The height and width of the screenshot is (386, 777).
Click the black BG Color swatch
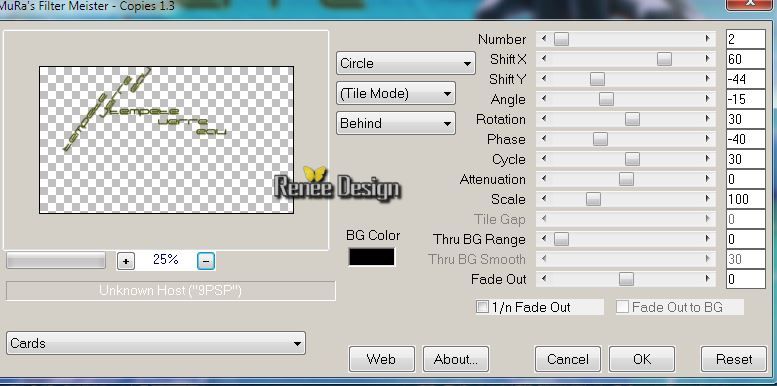(x=372, y=257)
